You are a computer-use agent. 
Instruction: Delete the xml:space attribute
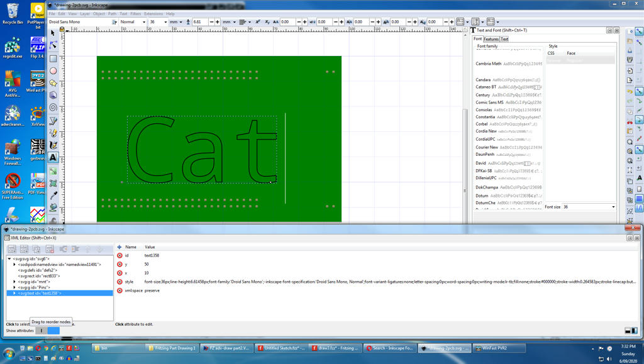[119, 290]
